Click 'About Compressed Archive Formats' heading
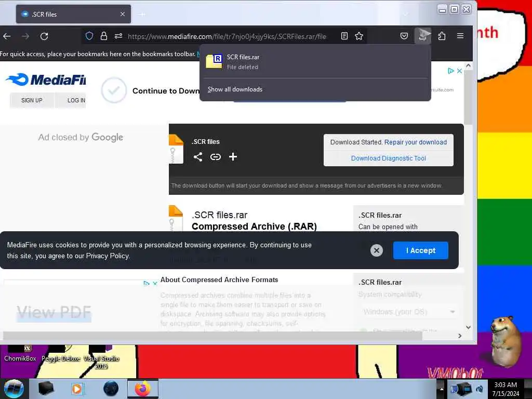This screenshot has height=399, width=532. [219, 280]
